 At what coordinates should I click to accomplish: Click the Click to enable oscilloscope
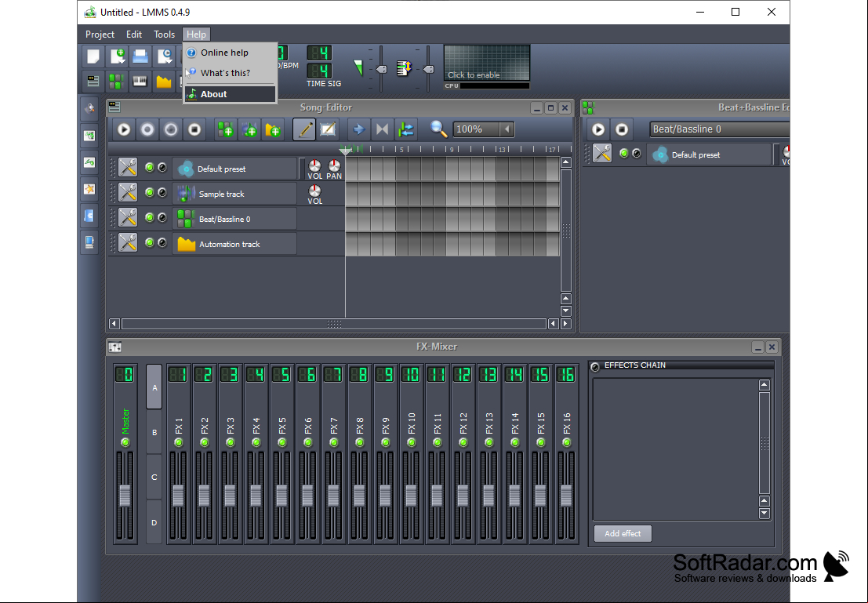pyautogui.click(x=487, y=64)
